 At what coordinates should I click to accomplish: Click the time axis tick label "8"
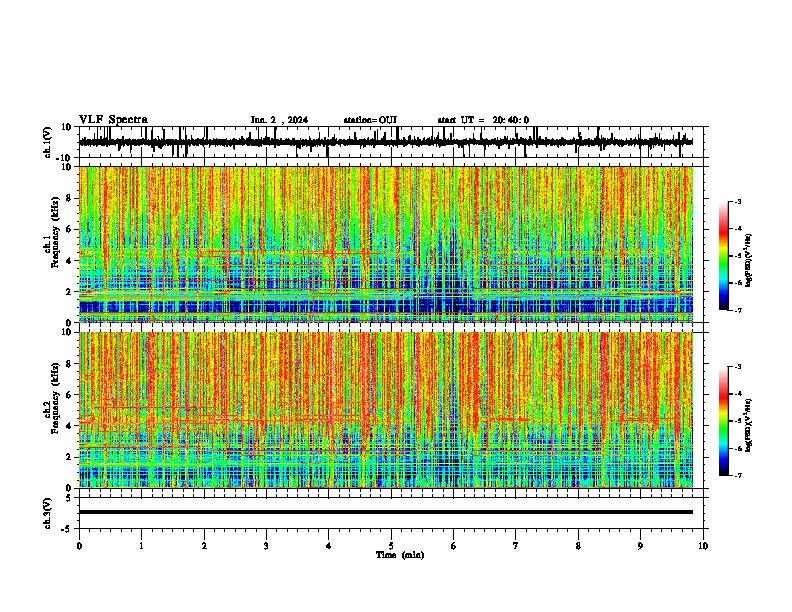pyautogui.click(x=578, y=546)
